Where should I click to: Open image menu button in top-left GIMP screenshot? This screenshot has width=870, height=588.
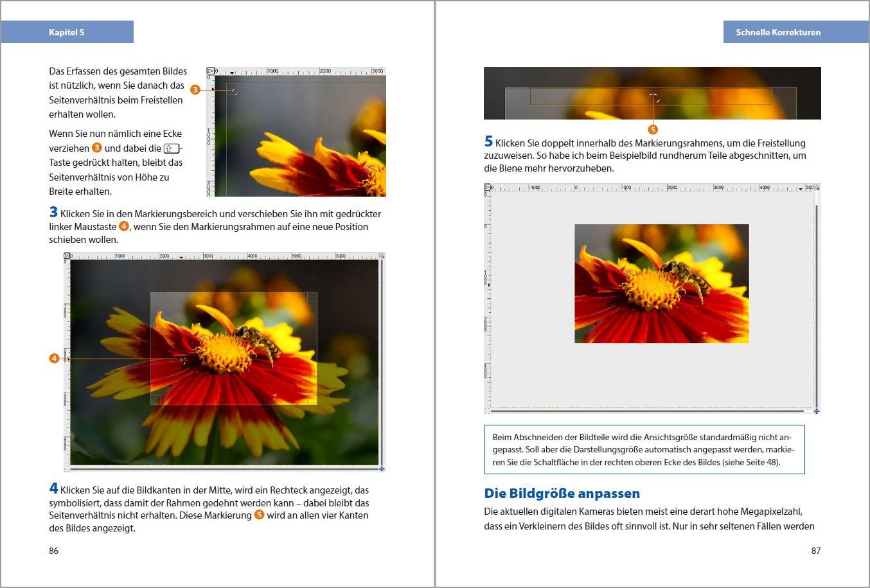[210, 71]
